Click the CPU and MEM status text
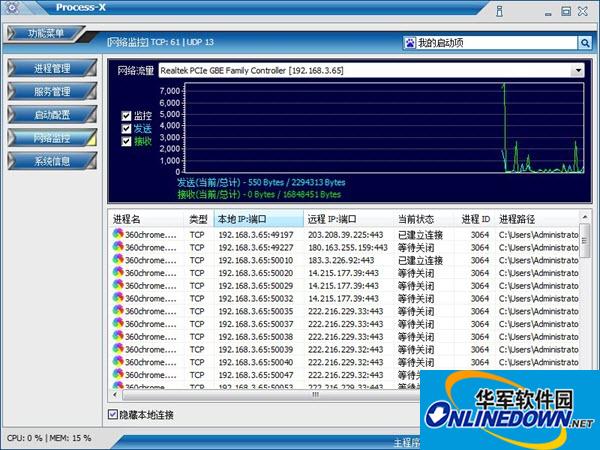600x450 pixels. pos(49,438)
